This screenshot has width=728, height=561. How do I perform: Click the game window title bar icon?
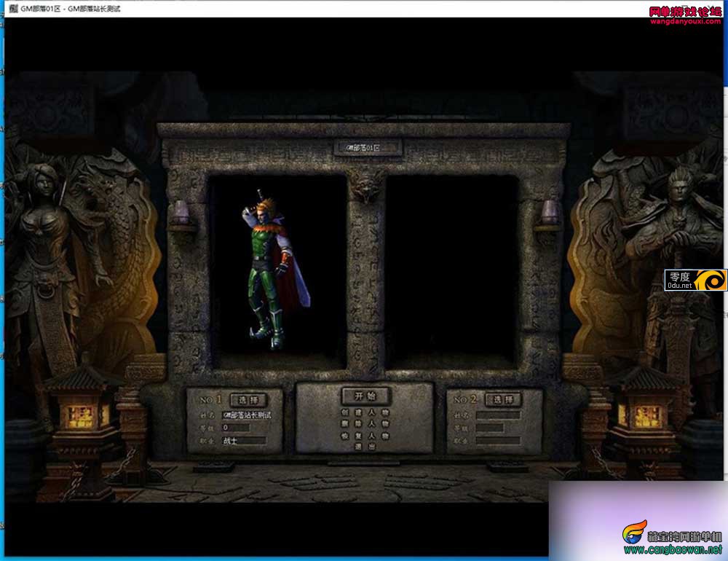point(14,8)
